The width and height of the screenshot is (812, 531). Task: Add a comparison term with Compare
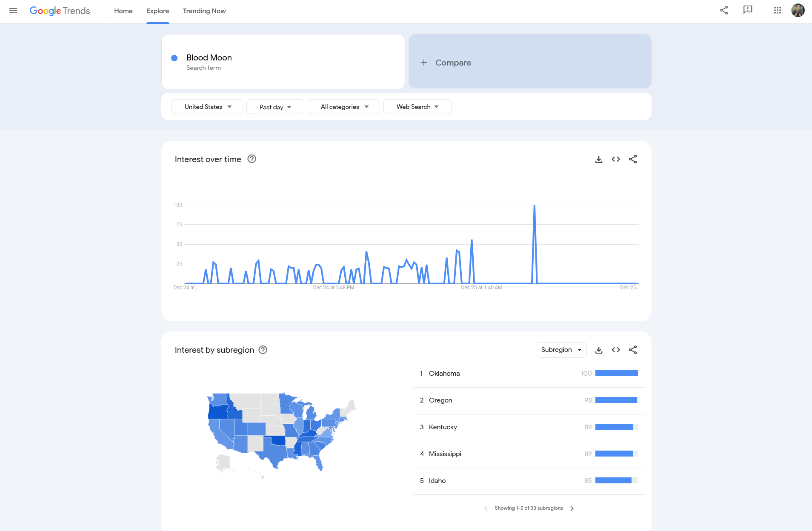(x=530, y=61)
